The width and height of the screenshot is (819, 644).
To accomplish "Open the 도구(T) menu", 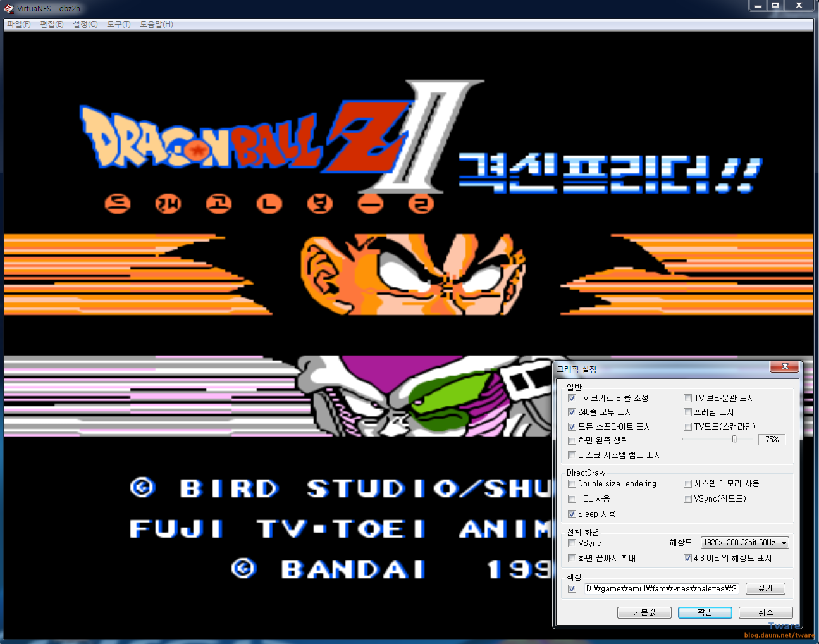I will [x=119, y=24].
